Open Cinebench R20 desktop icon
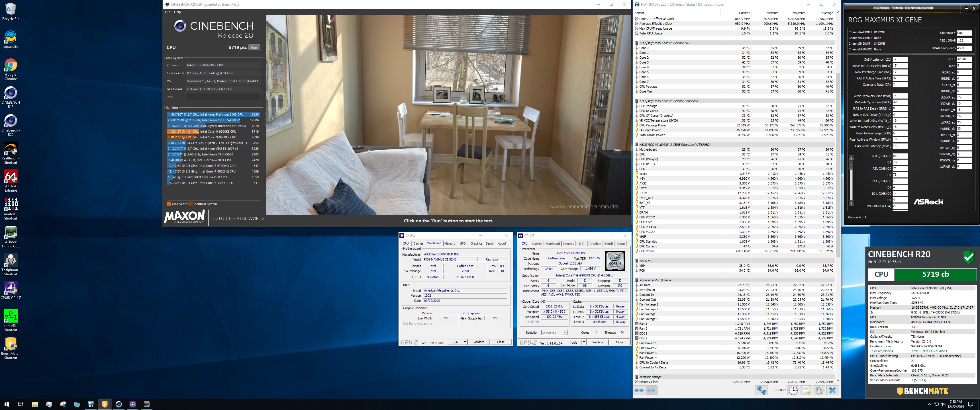Viewport: 980px width, 410px height. pos(11,125)
